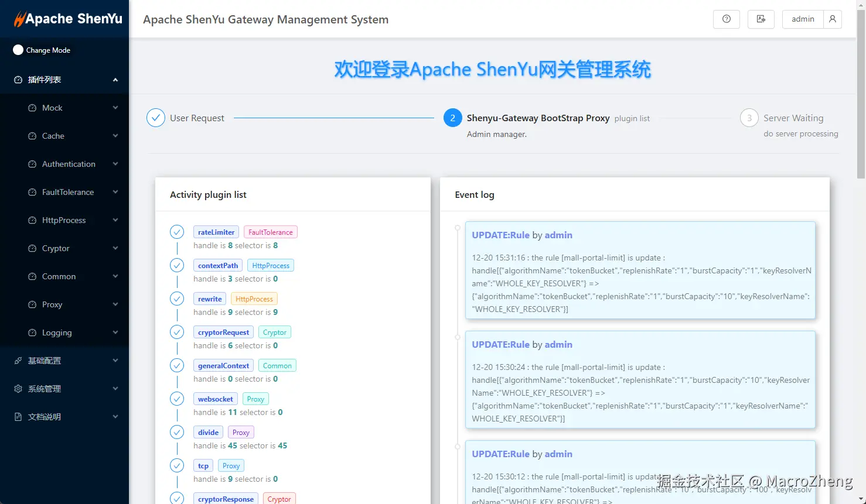Click the rateLimiter plugin tag

pyautogui.click(x=216, y=232)
